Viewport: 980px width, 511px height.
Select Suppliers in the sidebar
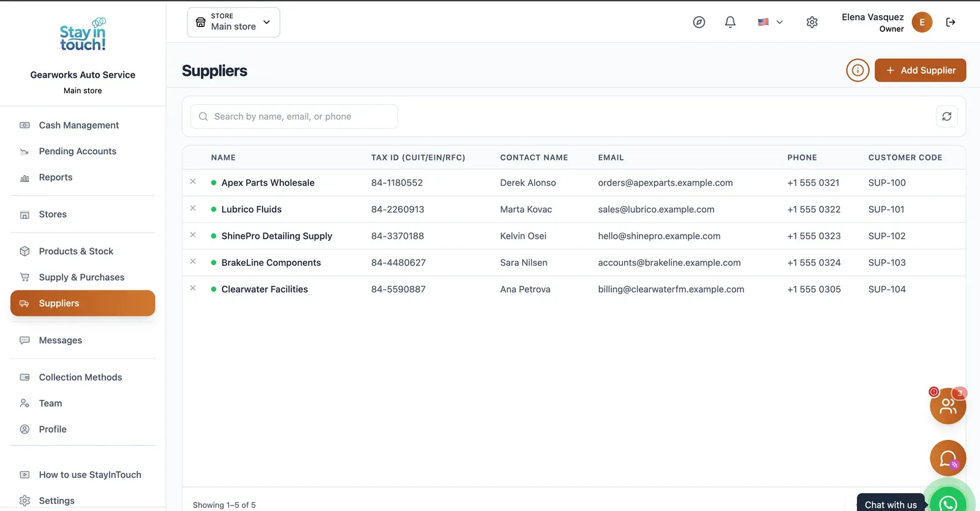point(83,303)
